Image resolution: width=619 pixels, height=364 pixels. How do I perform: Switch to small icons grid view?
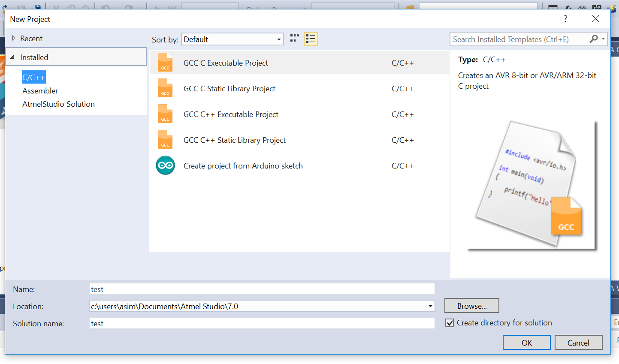[294, 39]
